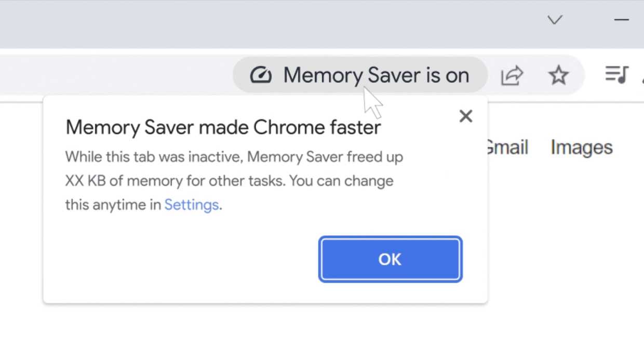The width and height of the screenshot is (644, 362).
Task: Dismiss the Memory Saver popup with X
Action: point(465,116)
